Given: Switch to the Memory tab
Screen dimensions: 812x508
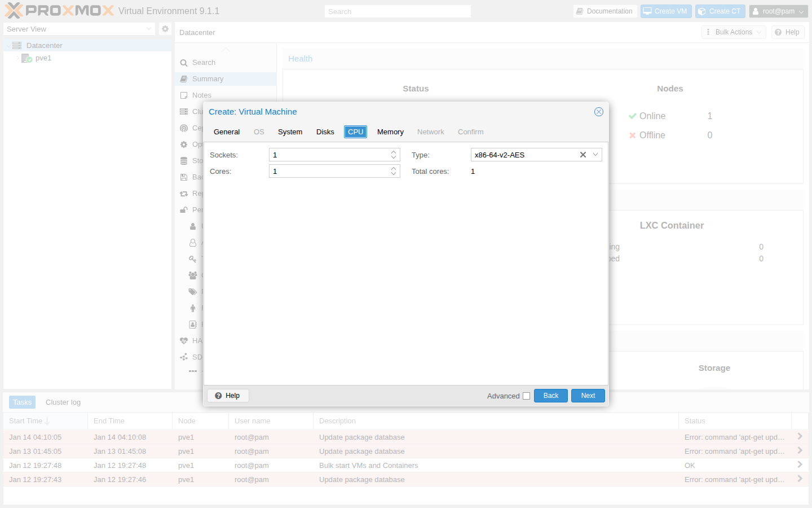Looking at the screenshot, I should tap(390, 132).
